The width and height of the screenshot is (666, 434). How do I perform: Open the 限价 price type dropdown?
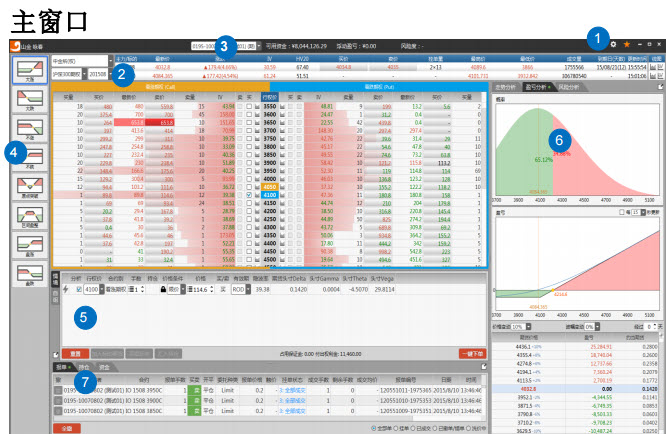(183, 289)
